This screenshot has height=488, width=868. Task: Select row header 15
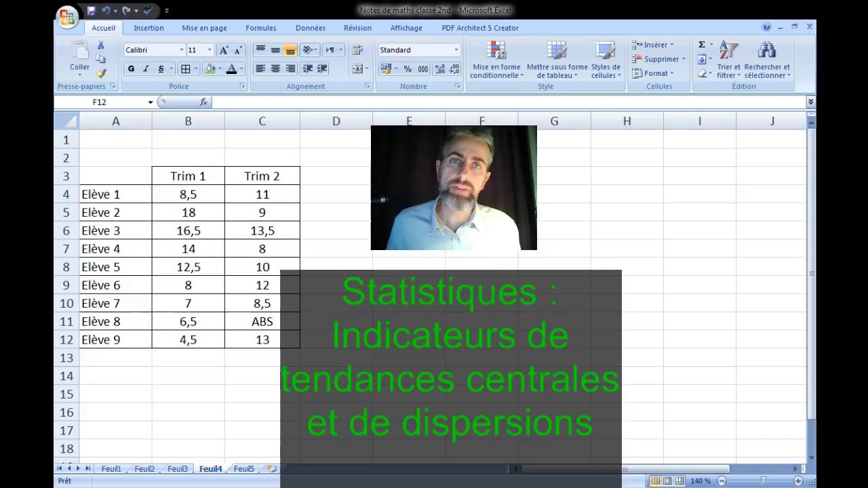coord(66,394)
